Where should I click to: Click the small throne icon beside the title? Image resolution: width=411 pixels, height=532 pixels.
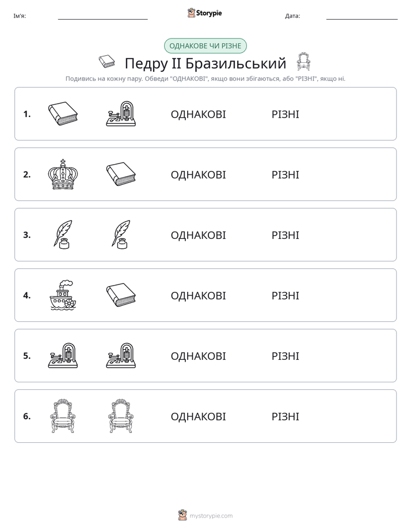[x=303, y=62]
